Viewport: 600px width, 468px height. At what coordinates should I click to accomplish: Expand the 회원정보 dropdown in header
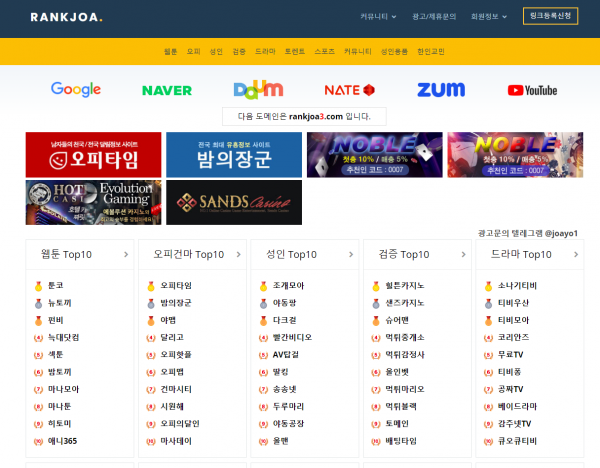[489, 16]
